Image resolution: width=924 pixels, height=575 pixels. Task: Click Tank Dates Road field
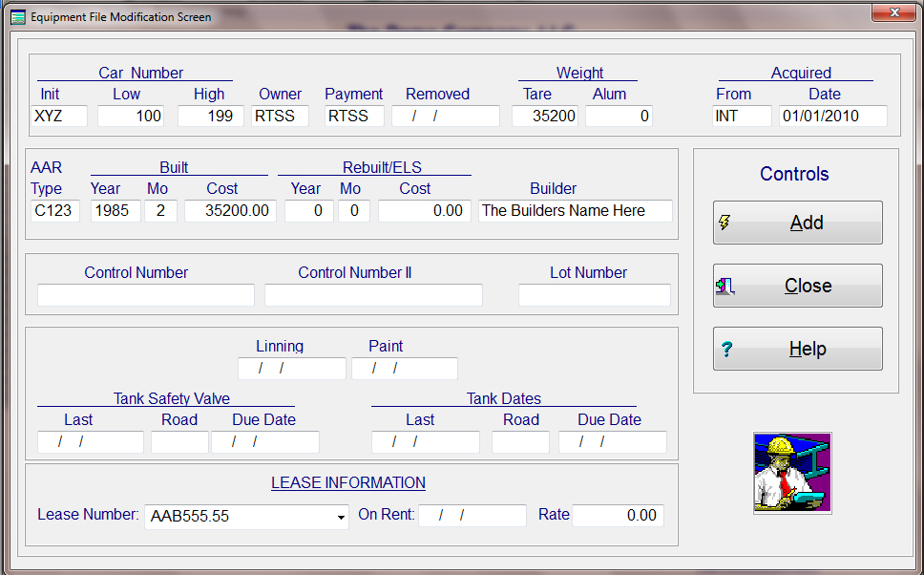click(x=520, y=441)
